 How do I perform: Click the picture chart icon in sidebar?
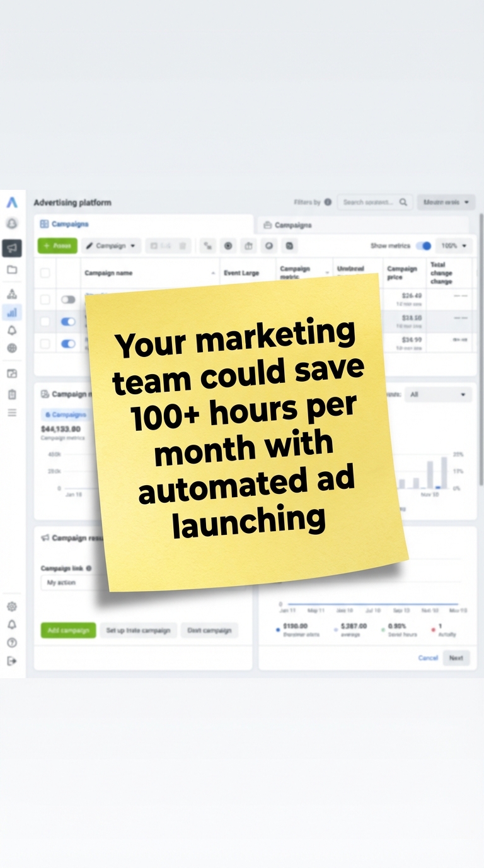pos(12,373)
